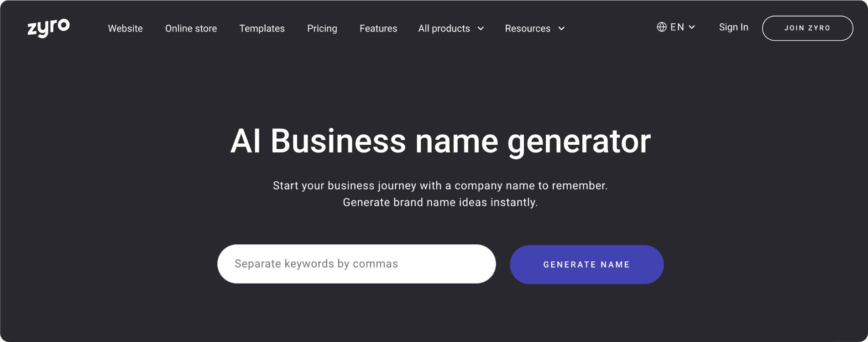Click the Generate brand name ideas subtitle
Image resolution: width=868 pixels, height=342 pixels.
pyautogui.click(x=440, y=202)
